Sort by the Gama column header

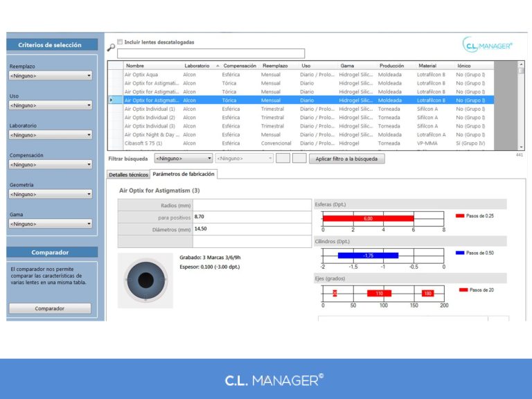pyautogui.click(x=347, y=66)
